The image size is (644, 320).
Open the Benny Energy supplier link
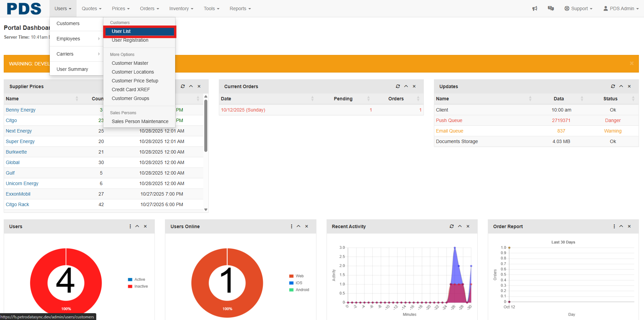tap(21, 110)
